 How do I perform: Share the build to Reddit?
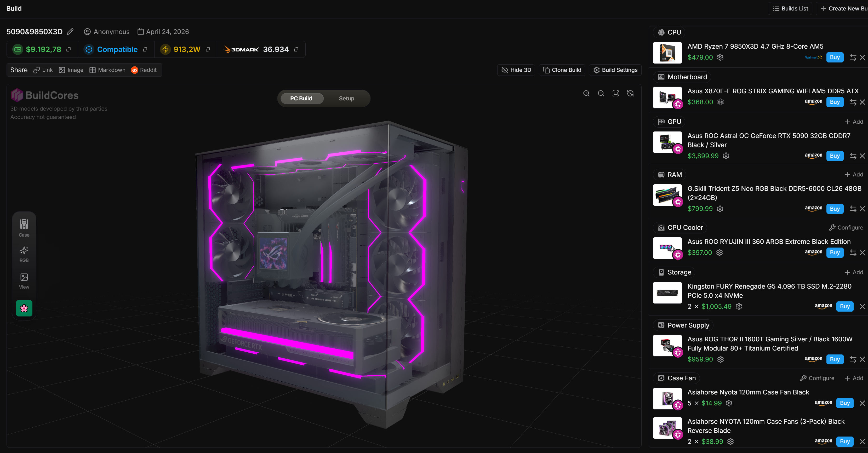click(x=144, y=70)
